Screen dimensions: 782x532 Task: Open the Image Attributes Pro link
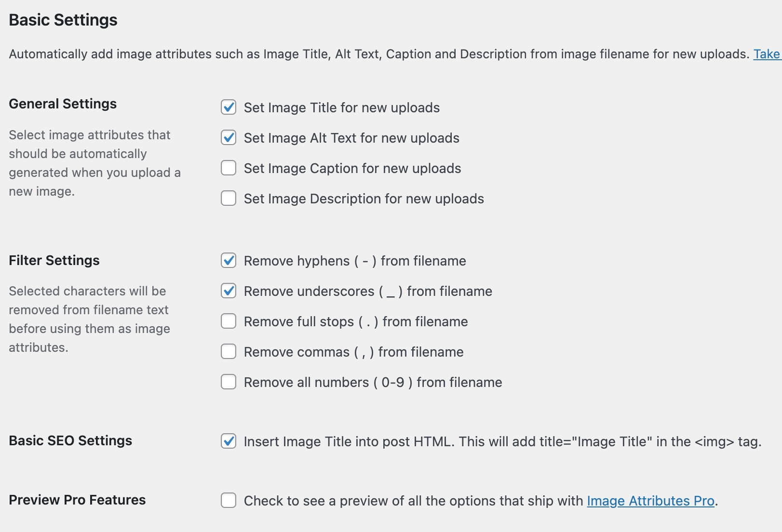click(x=650, y=501)
